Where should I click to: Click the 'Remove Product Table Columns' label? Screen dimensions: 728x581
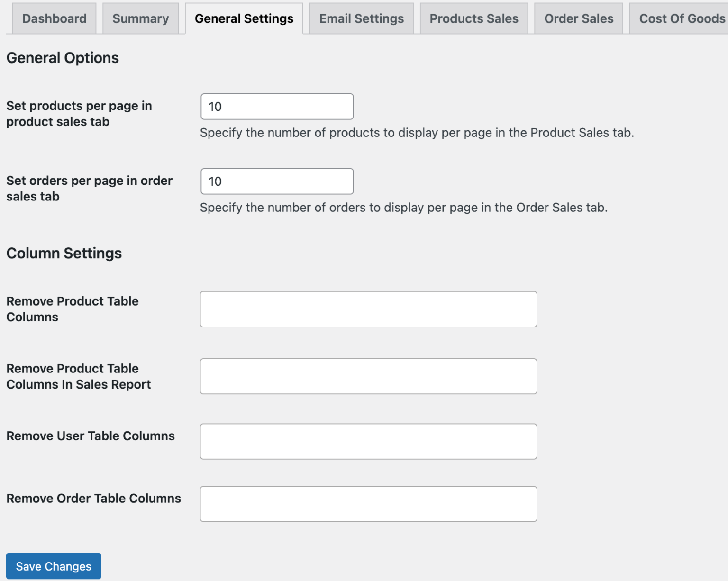click(x=73, y=309)
